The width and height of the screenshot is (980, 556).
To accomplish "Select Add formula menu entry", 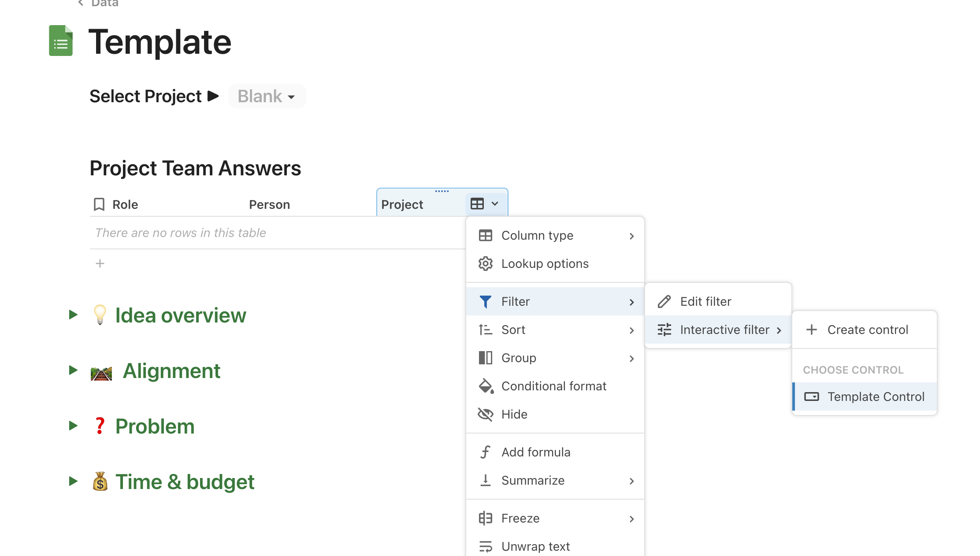I will pyautogui.click(x=536, y=452).
